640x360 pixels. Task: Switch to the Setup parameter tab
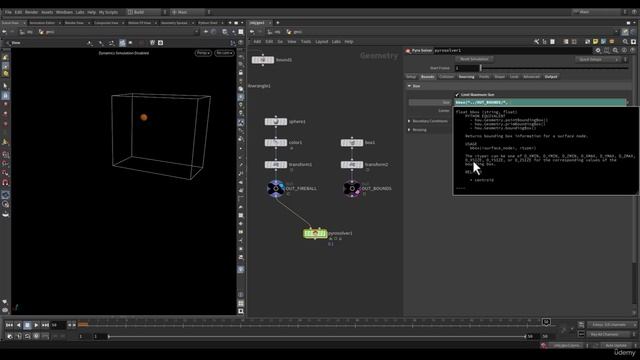[411, 77]
